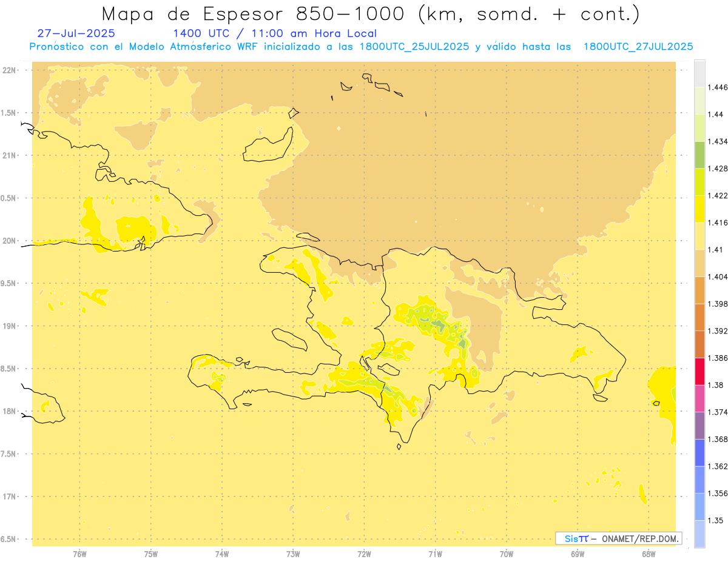This screenshot has height=562, width=728.
Task: Click the '19N' latitude label
Action: (x=10, y=326)
